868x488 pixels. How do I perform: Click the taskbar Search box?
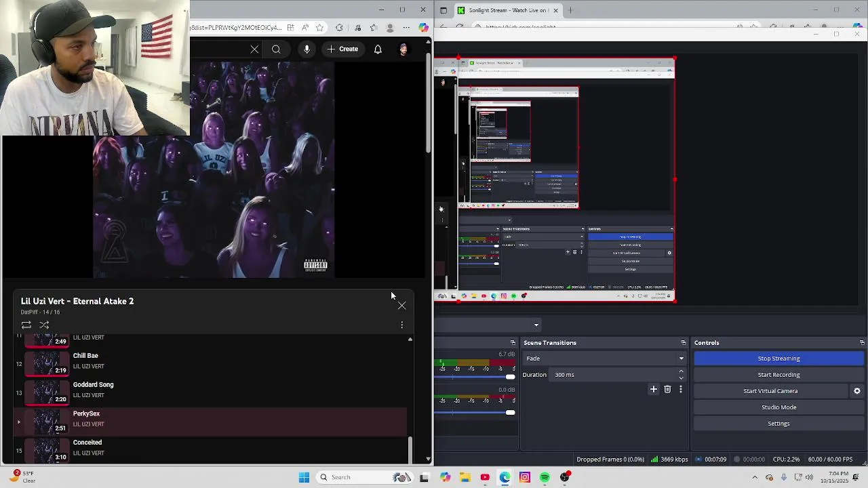pyautogui.click(x=365, y=477)
